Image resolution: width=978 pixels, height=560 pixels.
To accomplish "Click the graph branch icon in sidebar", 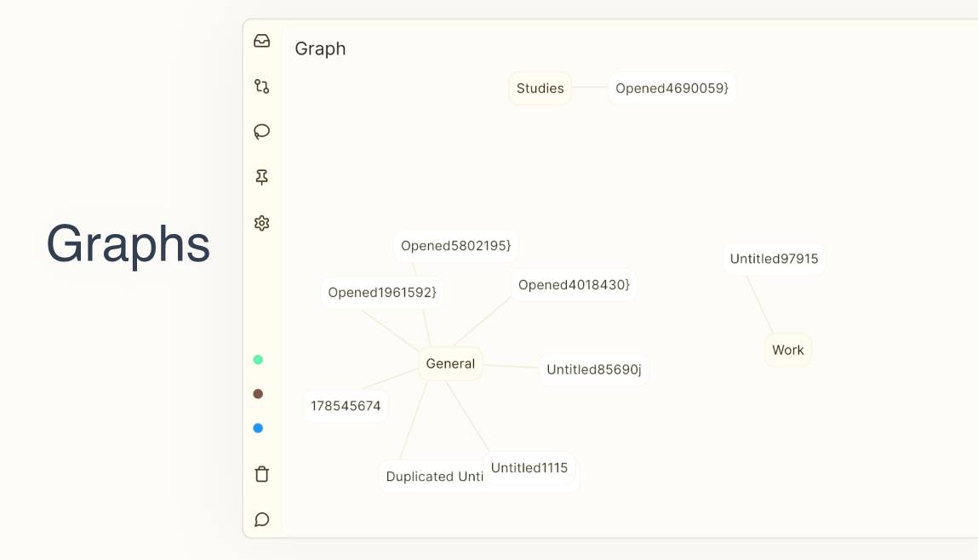I will click(x=262, y=86).
